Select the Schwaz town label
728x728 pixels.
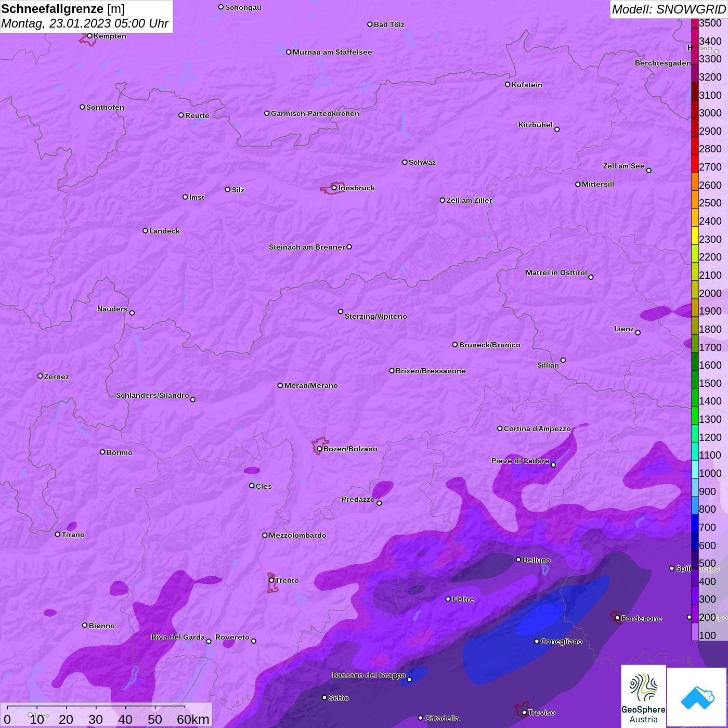pyautogui.click(x=422, y=162)
